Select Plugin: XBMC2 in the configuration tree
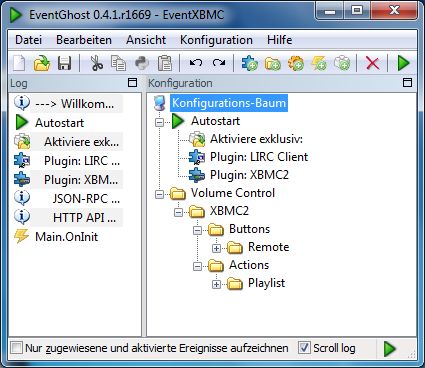Image resolution: width=425 pixels, height=368 pixels. pos(249,175)
